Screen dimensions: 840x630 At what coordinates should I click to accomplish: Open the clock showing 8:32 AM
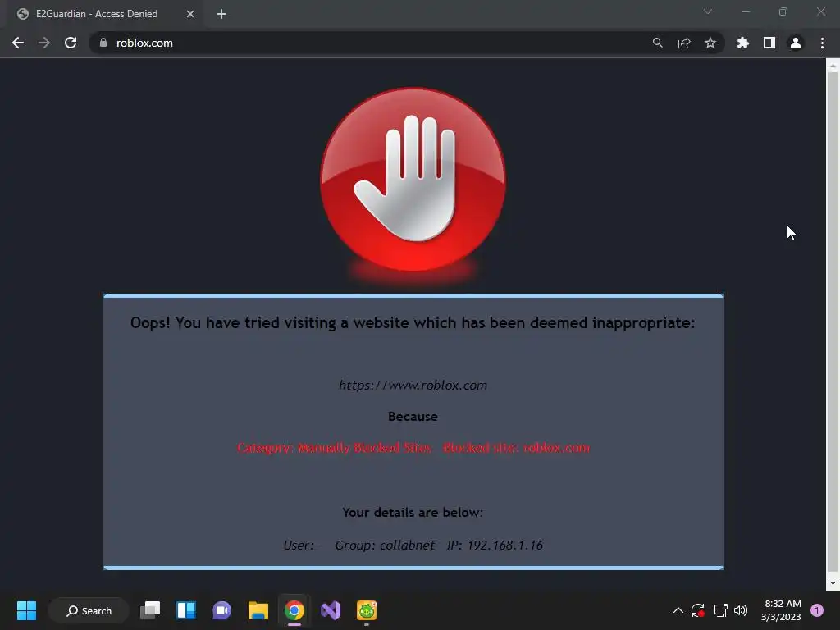[781, 610]
